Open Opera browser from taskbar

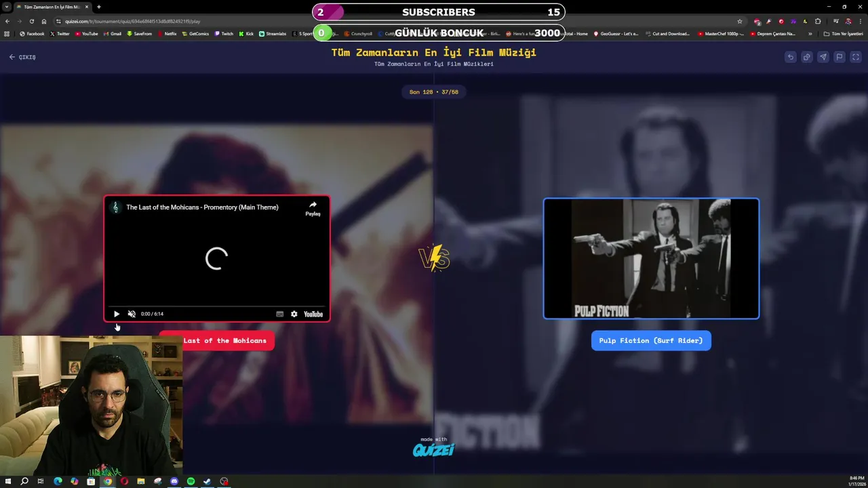click(124, 481)
